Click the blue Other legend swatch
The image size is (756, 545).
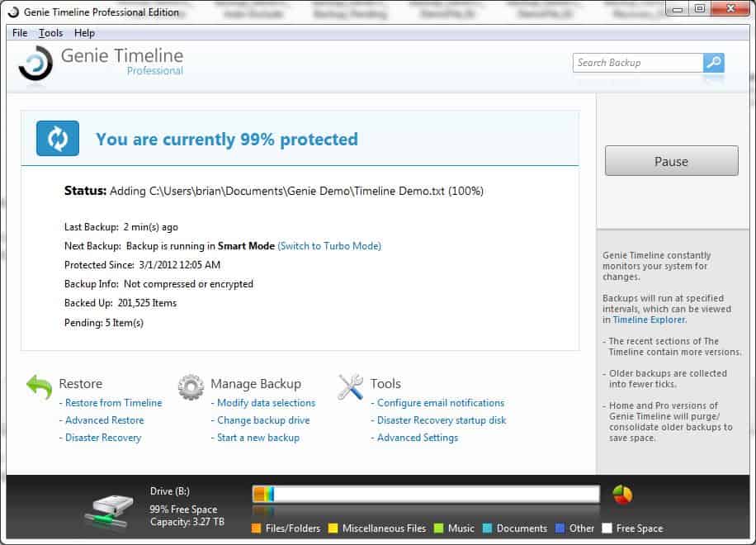coord(560,528)
